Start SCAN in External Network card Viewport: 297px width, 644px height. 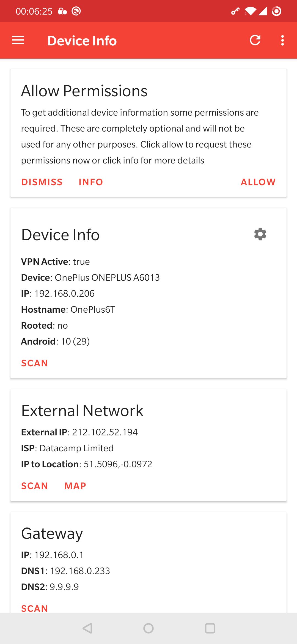(35, 486)
